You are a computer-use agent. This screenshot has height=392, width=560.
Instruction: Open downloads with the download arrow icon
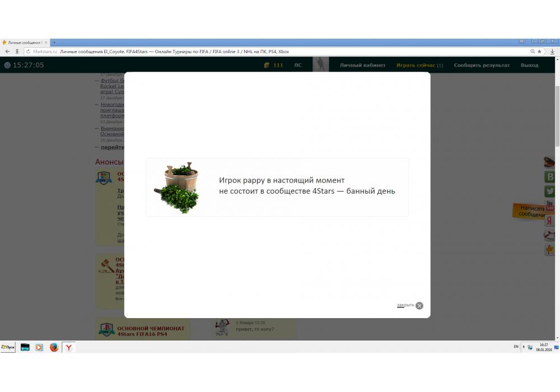[x=552, y=52]
